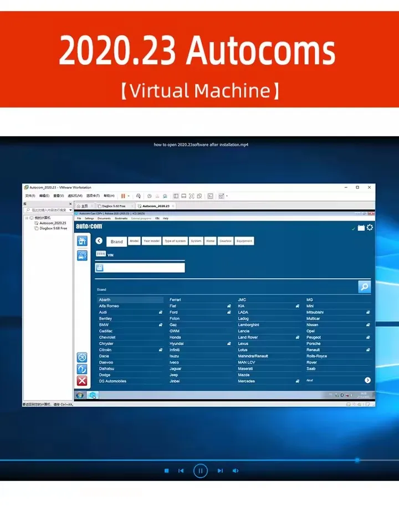Mute the video player volume
399x532 pixels.
[x=236, y=471]
